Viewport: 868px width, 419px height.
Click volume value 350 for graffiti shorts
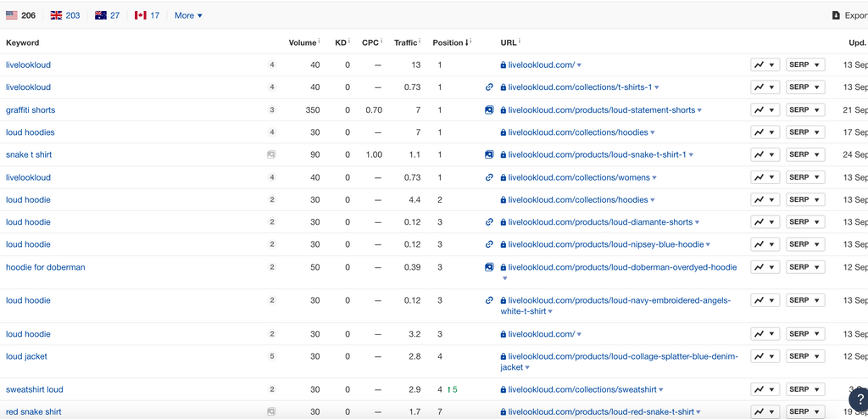click(x=313, y=109)
